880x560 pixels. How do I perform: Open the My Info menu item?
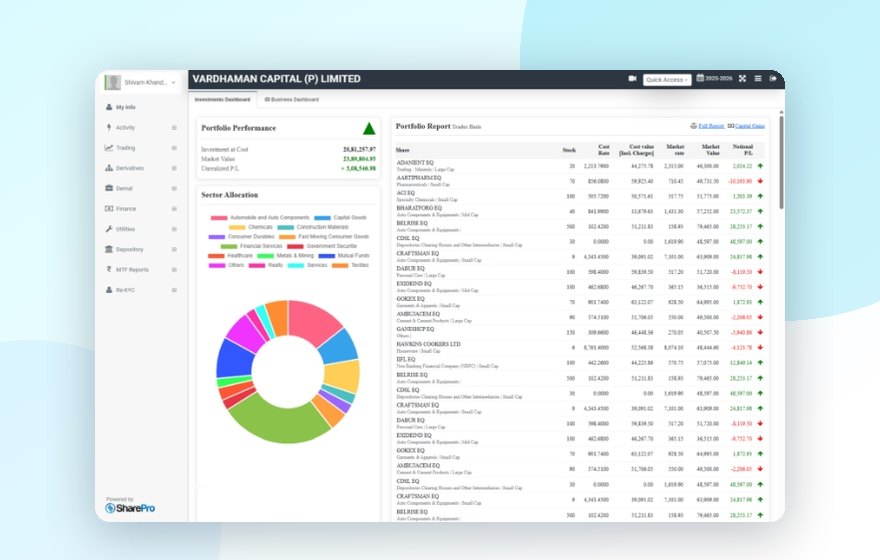[x=126, y=107]
